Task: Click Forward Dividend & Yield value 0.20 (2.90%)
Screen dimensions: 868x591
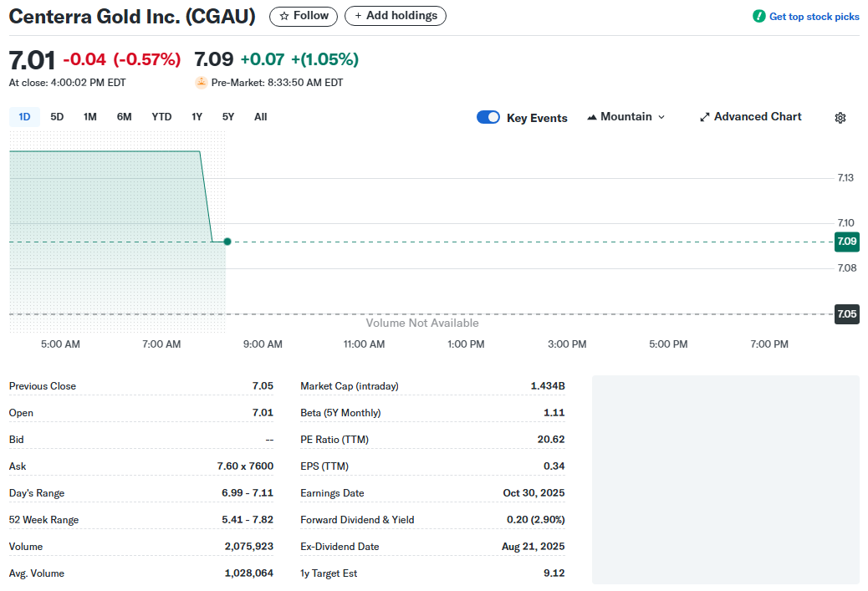Action: point(536,519)
